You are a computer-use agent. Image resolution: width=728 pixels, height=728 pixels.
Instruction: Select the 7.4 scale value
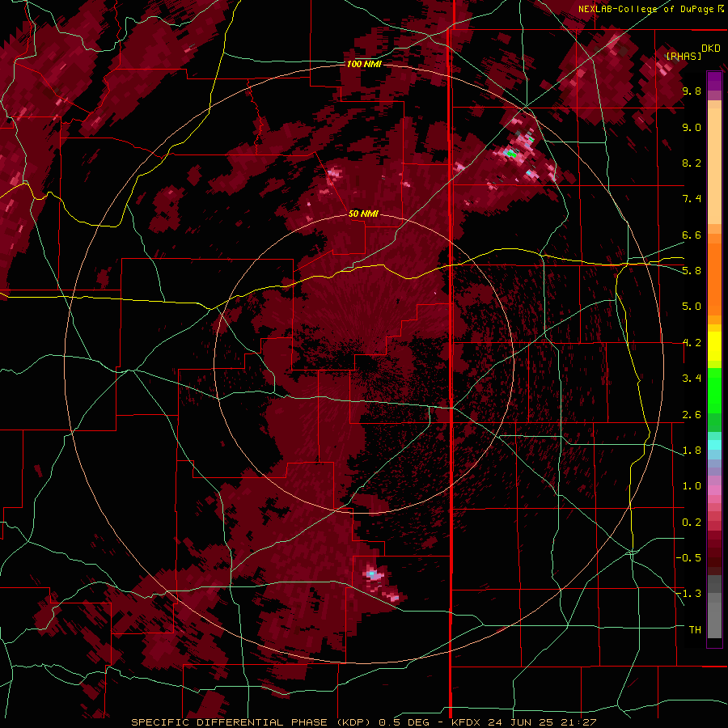[692, 199]
